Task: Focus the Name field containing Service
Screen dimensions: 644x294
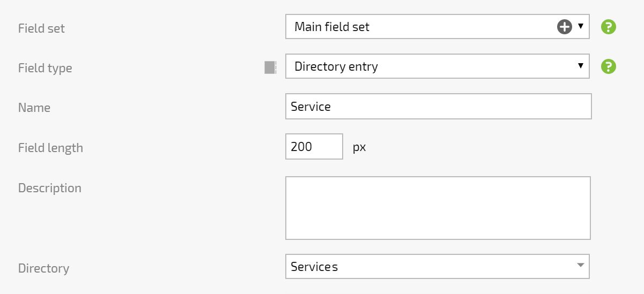Action: [439, 107]
